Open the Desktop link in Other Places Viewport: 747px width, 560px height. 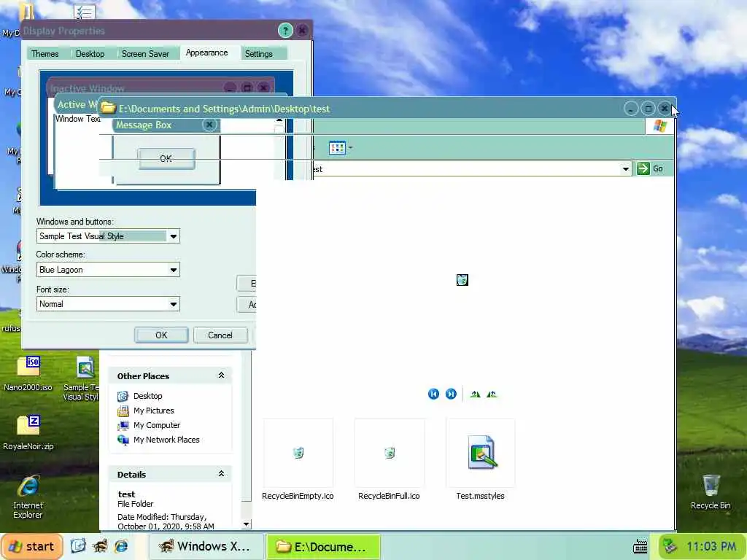(147, 396)
